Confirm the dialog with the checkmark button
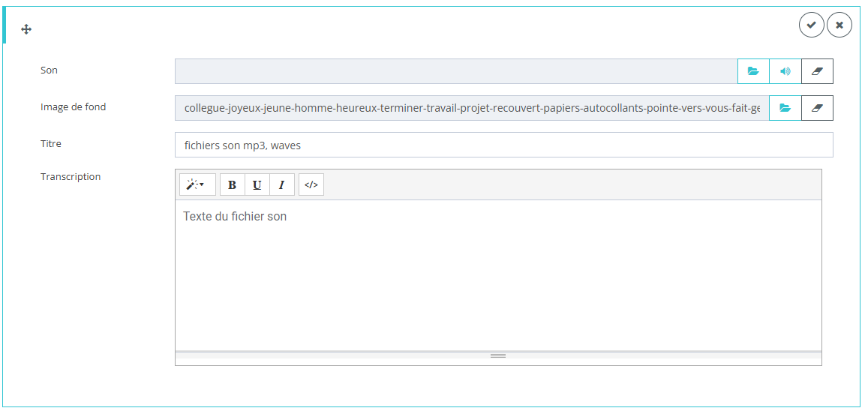Screen dimensions: 868x411 (811, 25)
